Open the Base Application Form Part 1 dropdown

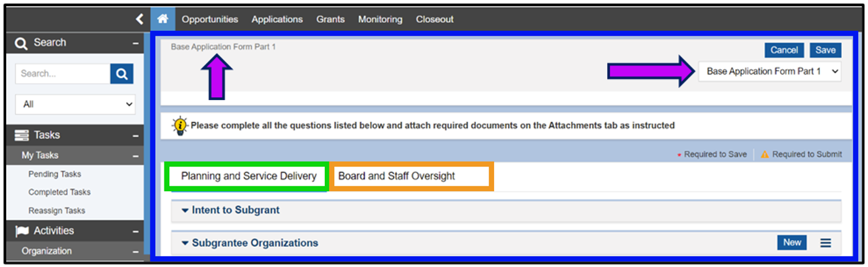(769, 71)
